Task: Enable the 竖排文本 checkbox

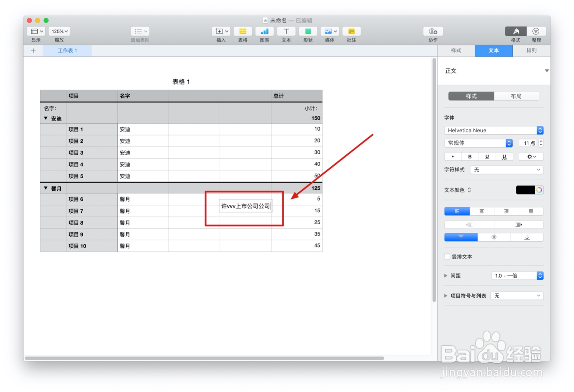Action: 447,256
